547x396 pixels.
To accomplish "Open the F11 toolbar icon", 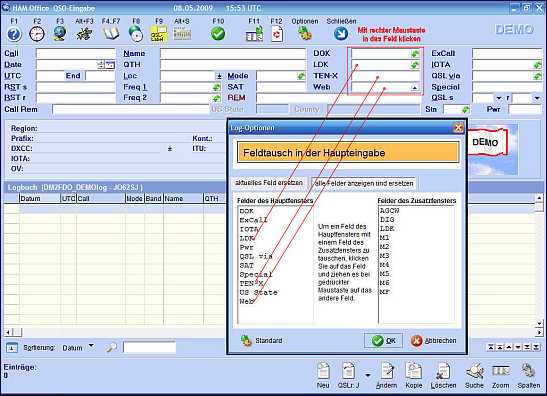I will [x=254, y=34].
